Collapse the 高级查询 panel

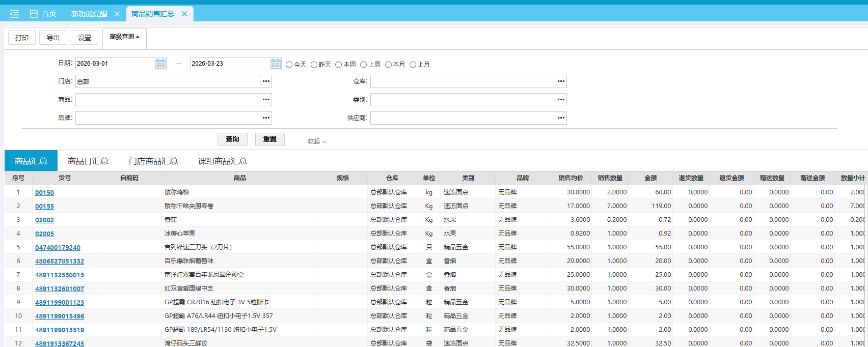coord(124,37)
